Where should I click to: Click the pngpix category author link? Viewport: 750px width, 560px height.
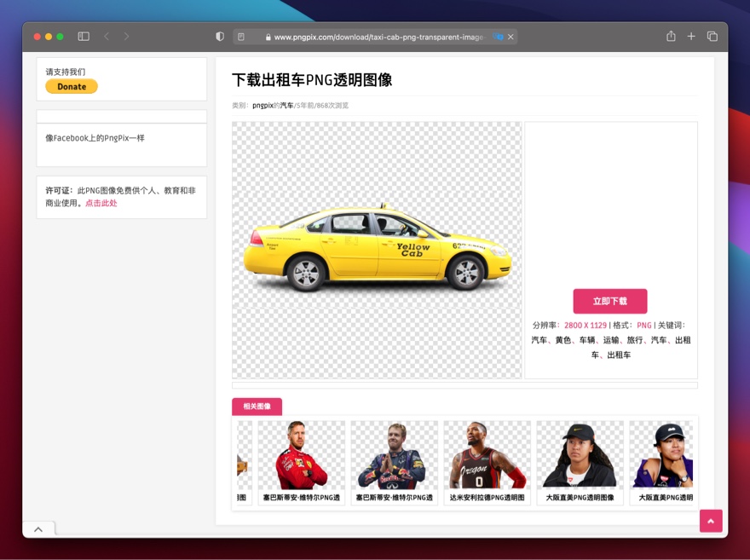262,105
